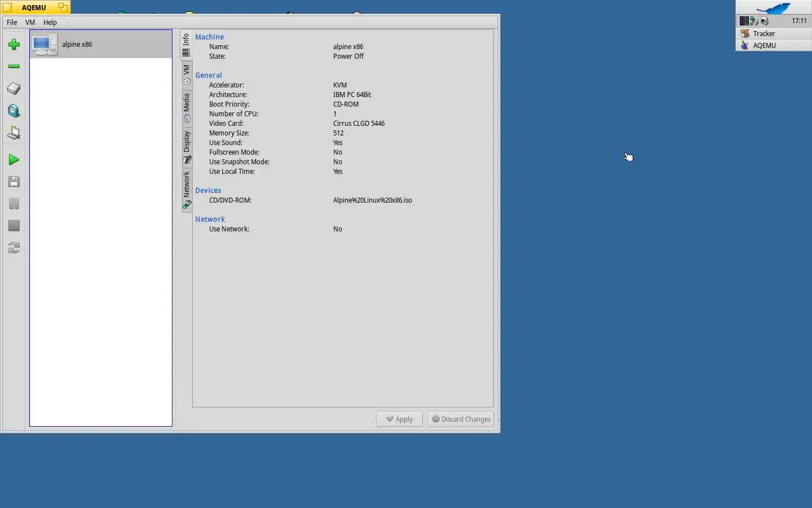Screen dimensions: 812x508
Task: Click the Apply button
Action: tap(399, 419)
